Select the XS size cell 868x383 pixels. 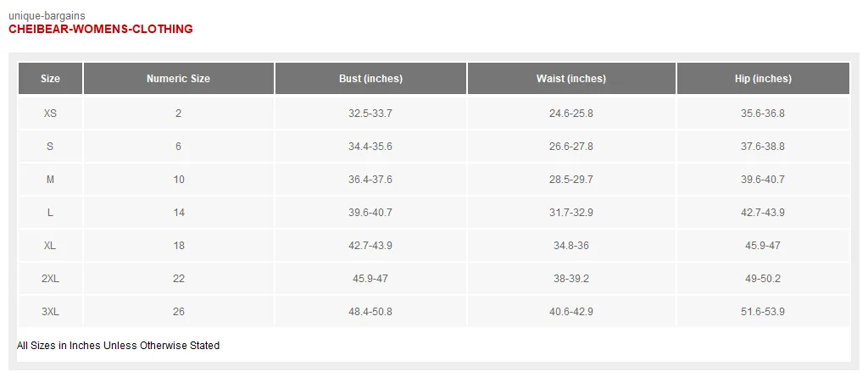50,114
